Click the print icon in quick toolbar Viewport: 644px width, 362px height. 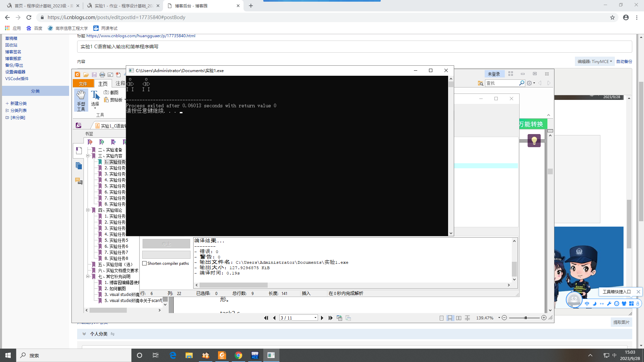(x=102, y=75)
